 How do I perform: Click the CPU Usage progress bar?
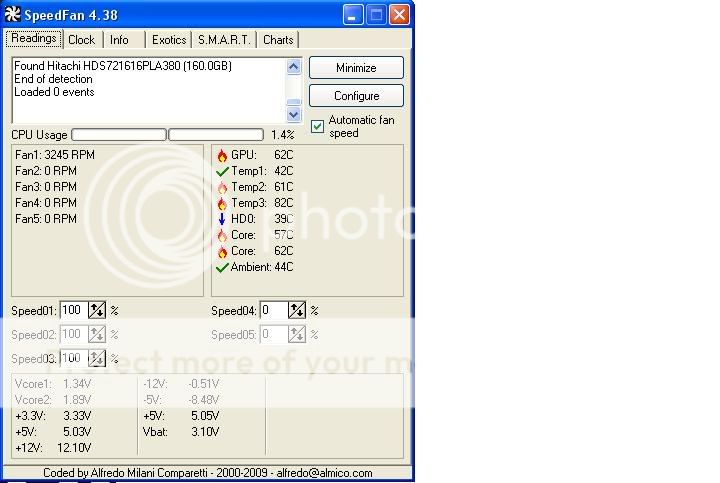tap(118, 134)
